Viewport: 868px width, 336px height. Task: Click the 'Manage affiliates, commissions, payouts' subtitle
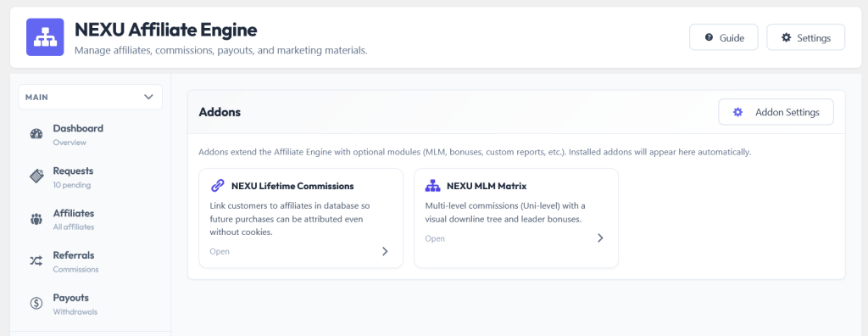pyautogui.click(x=221, y=50)
